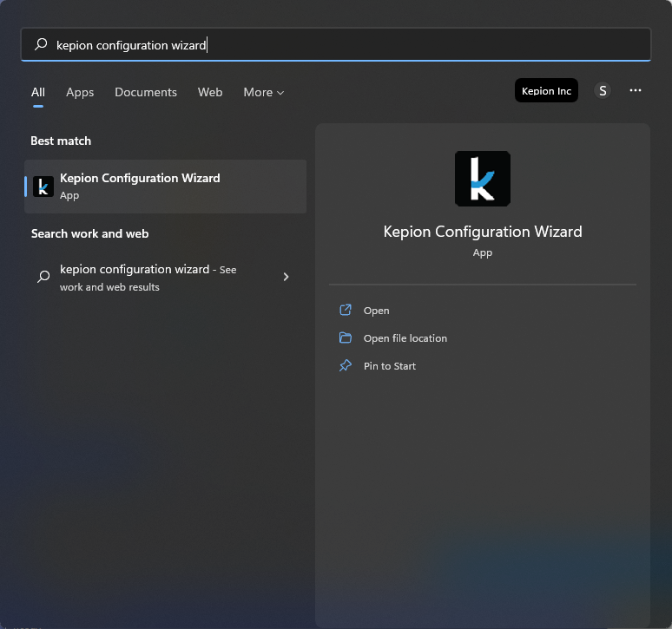672x629 pixels.
Task: Select the Kepion Configuration Wizard best match result
Action: click(166, 187)
